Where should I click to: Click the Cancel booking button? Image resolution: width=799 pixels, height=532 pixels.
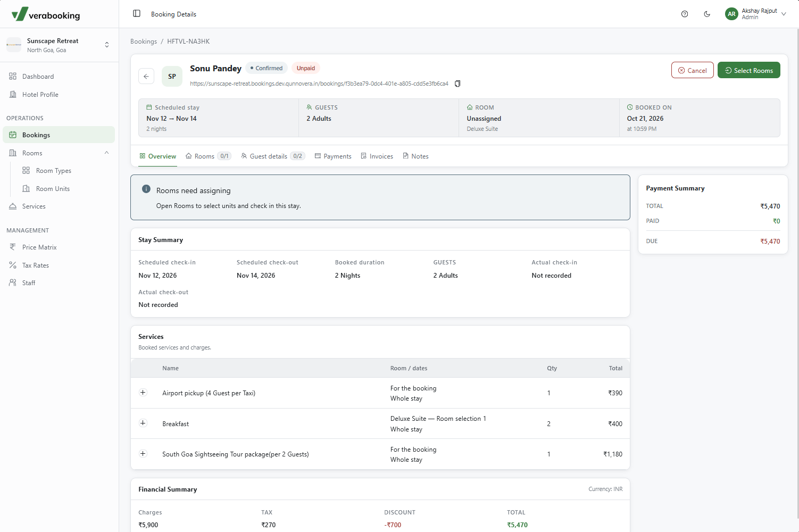coord(692,70)
